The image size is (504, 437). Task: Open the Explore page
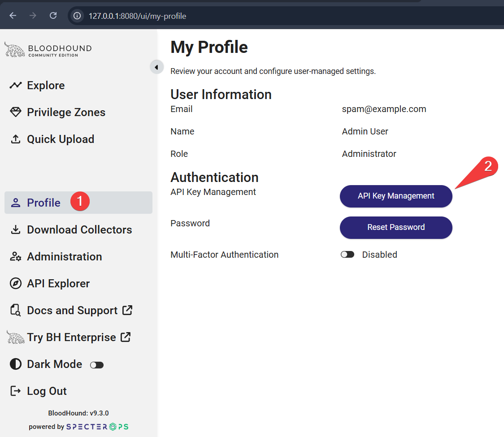(46, 86)
